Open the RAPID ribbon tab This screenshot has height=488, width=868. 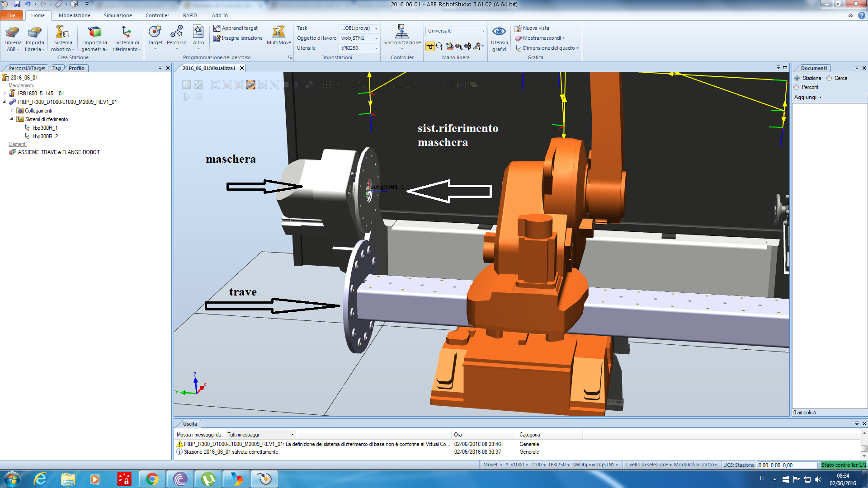coord(190,15)
